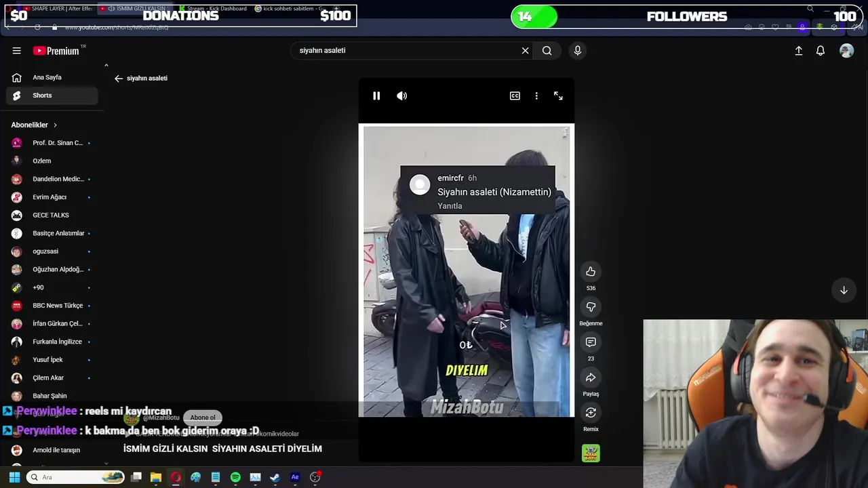
Task: Open the +90 channel
Action: [52, 287]
